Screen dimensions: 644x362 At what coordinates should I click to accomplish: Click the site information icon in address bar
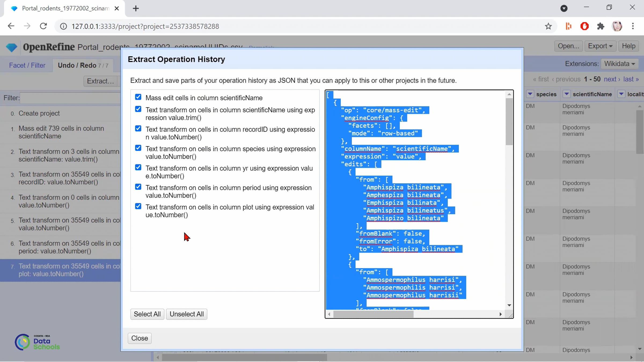tap(63, 26)
